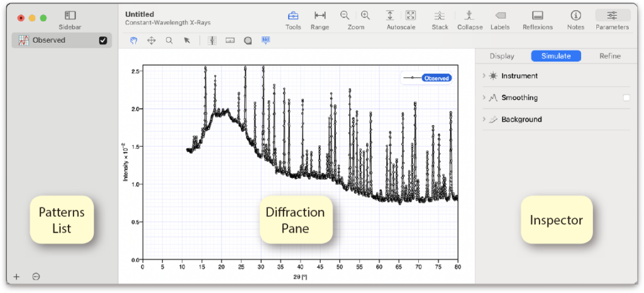Expand the Instrument section

pyautogui.click(x=484, y=76)
